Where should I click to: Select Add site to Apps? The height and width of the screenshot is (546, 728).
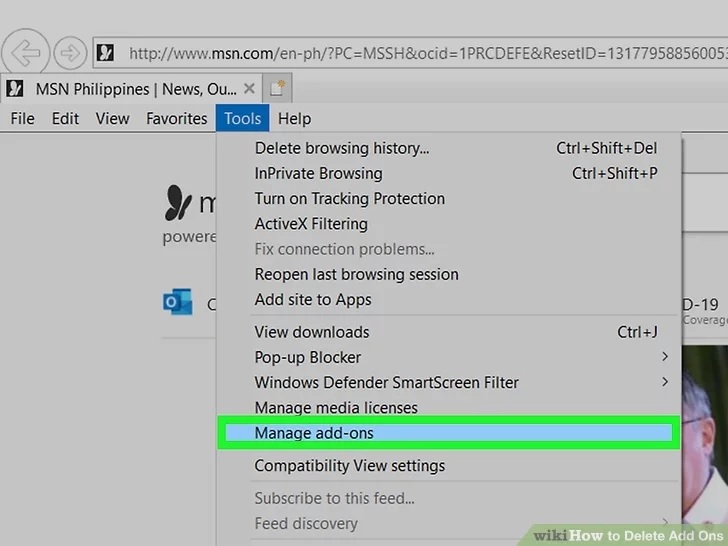coord(449,300)
